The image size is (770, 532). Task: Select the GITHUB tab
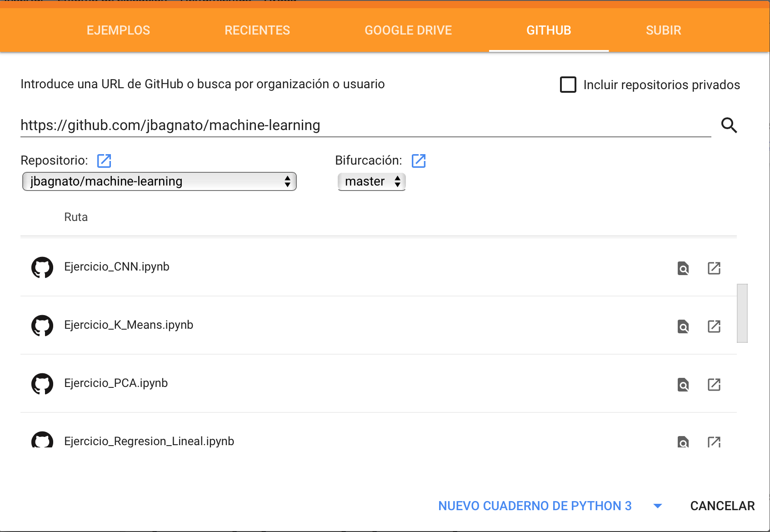point(549,30)
